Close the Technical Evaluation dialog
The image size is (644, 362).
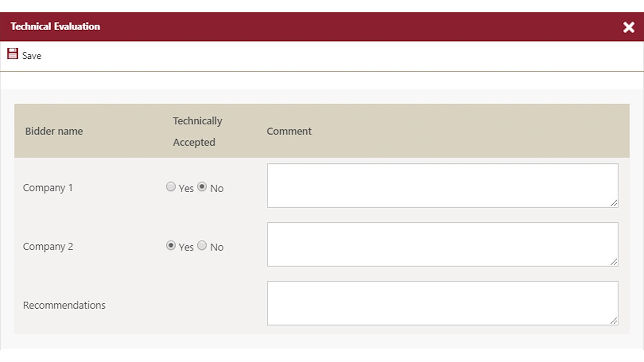(628, 27)
